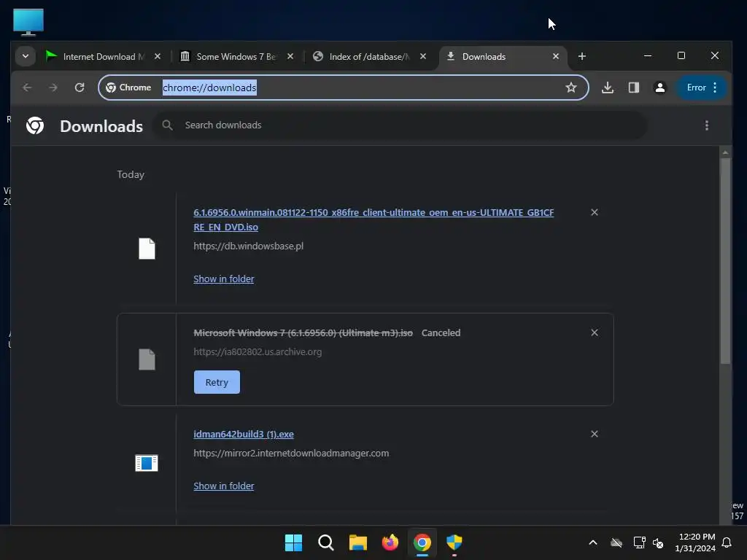
Task: Focus the Search downloads field
Action: tap(400, 125)
